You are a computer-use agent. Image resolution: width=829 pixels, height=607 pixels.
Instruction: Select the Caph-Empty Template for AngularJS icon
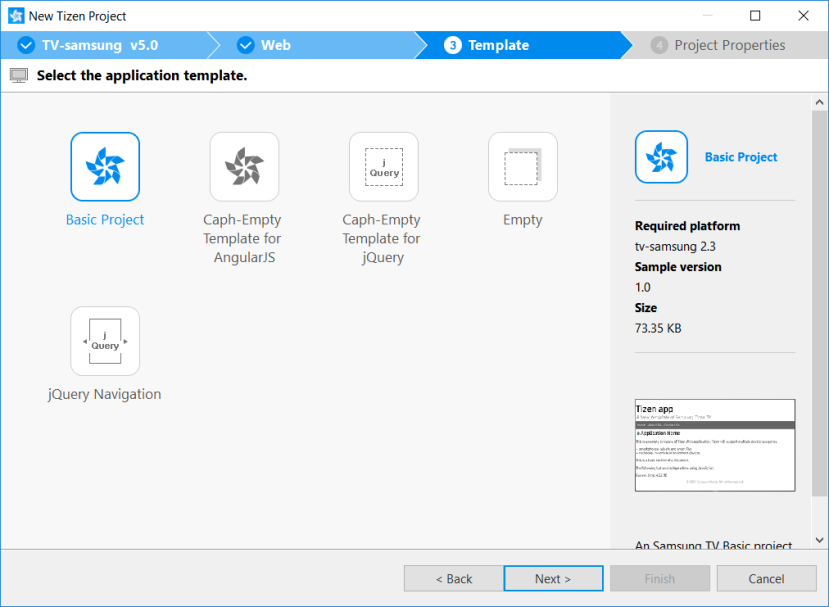pyautogui.click(x=243, y=166)
